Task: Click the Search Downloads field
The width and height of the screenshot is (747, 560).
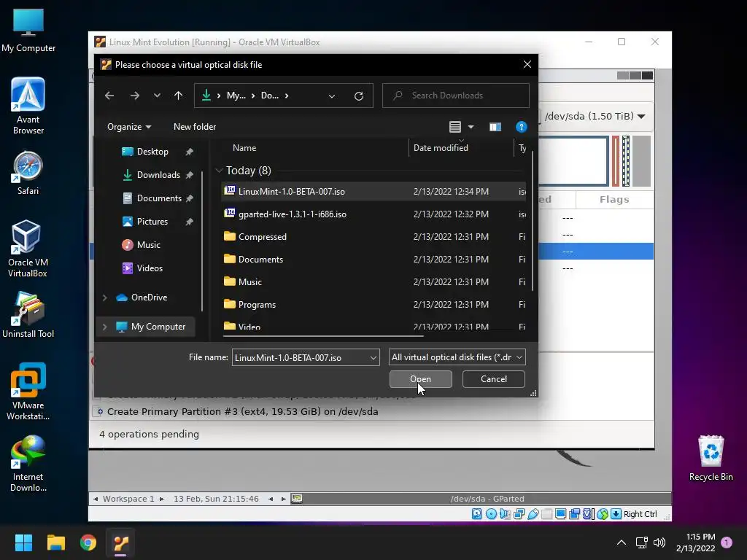Action: (455, 96)
